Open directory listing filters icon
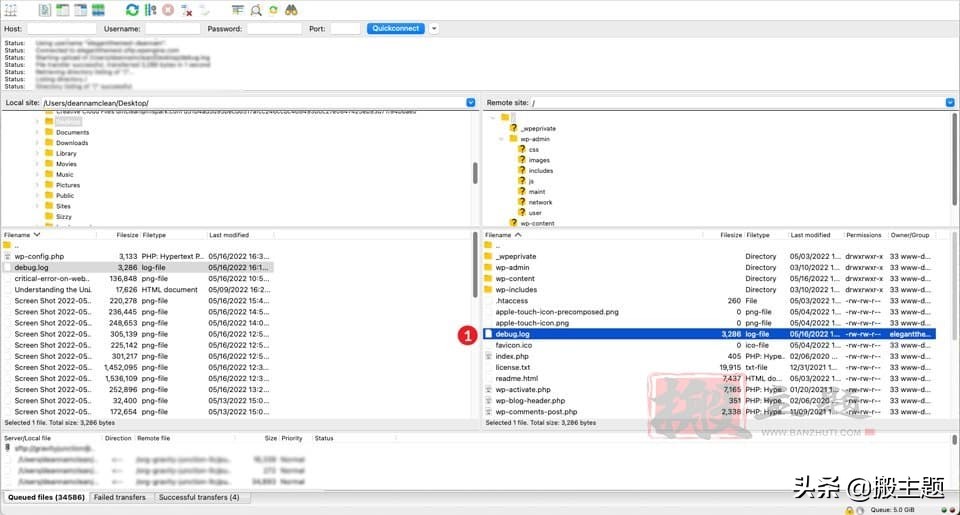This screenshot has height=515, width=960. pyautogui.click(x=237, y=10)
